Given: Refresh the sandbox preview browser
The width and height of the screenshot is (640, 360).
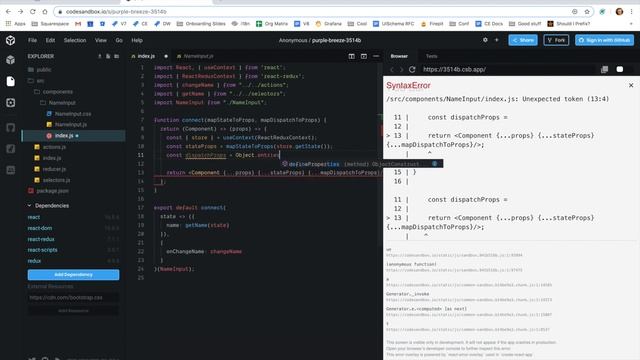Looking at the screenshot, I should (x=412, y=69).
